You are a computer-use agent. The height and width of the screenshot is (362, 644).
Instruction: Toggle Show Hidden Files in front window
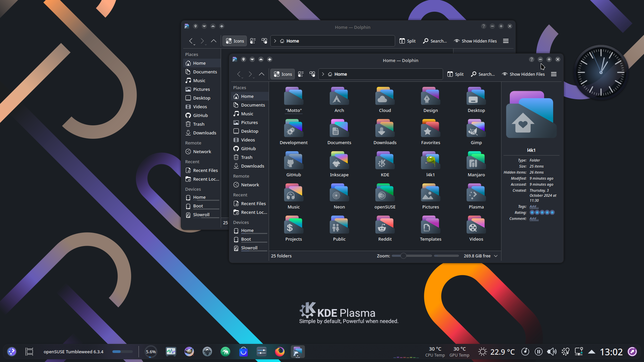(x=523, y=74)
